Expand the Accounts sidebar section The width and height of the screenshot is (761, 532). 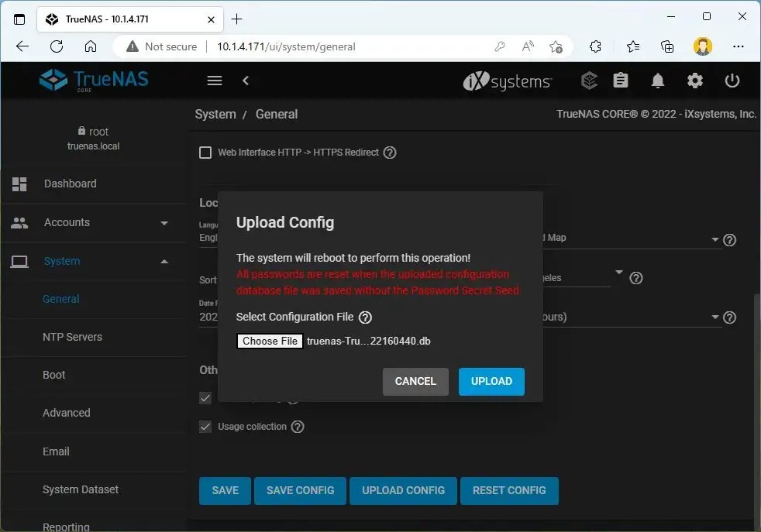point(164,222)
